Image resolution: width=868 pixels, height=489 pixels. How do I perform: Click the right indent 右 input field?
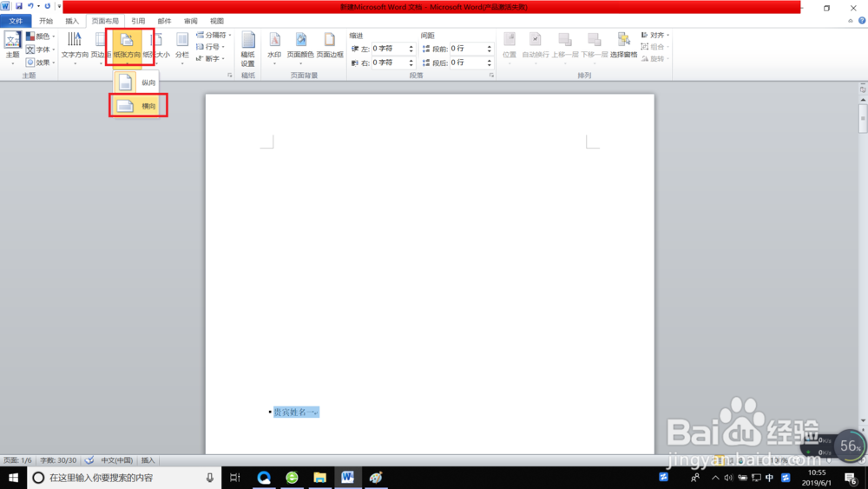coord(389,63)
